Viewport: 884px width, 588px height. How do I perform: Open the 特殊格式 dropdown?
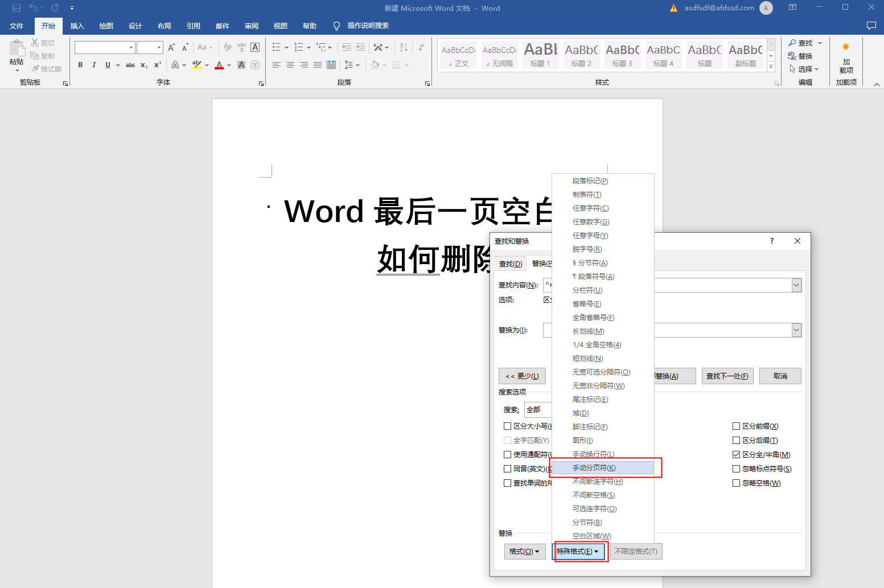[x=579, y=551]
